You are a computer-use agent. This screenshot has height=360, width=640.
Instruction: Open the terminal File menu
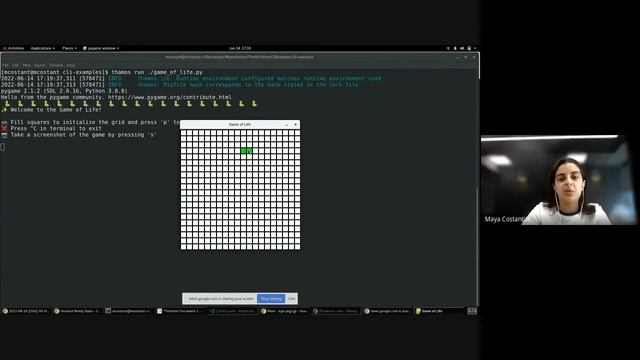(x=5, y=65)
